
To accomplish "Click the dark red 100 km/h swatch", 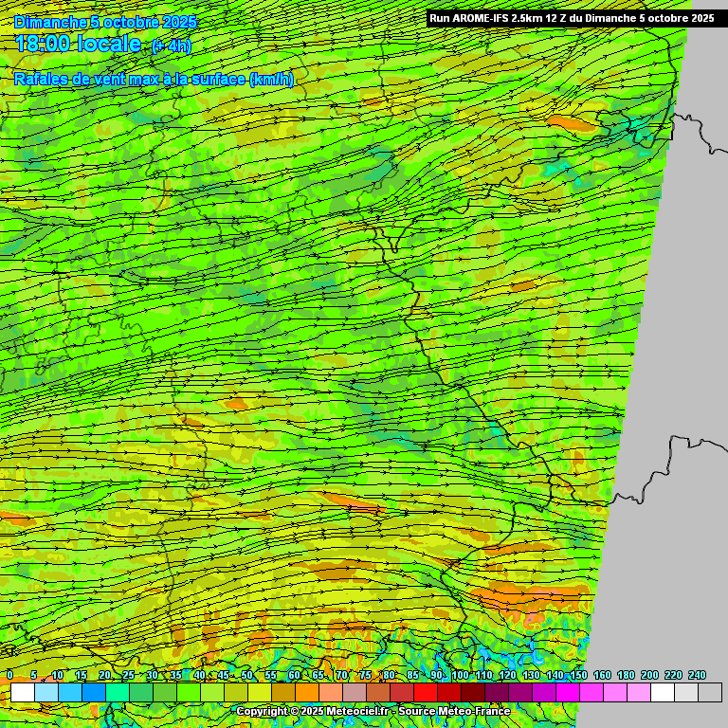I will (x=472, y=693).
